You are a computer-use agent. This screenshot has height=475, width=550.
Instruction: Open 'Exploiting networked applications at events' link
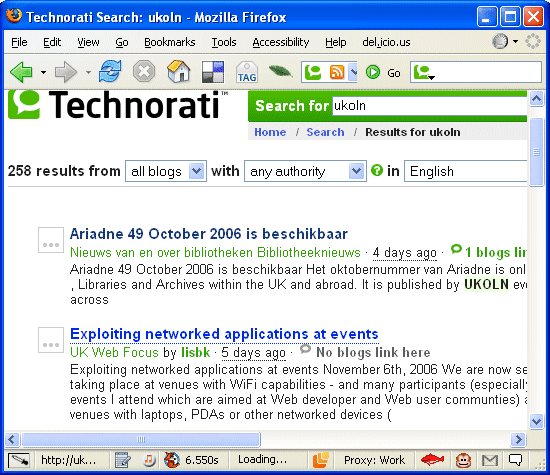pos(224,334)
